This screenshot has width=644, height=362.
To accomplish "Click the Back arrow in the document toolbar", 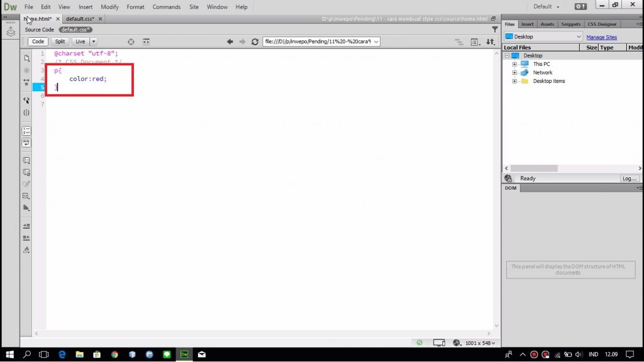I will [230, 41].
